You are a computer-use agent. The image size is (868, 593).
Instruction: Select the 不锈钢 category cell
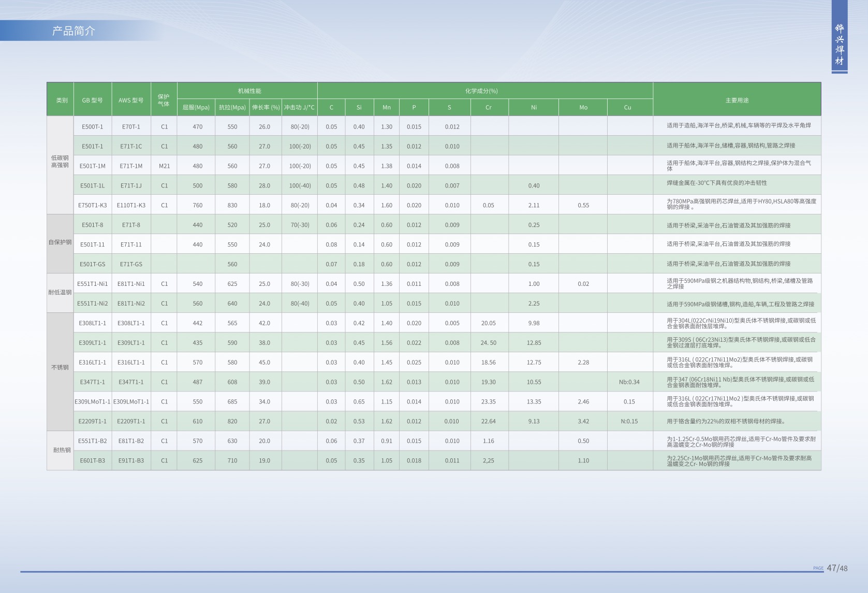(60, 368)
